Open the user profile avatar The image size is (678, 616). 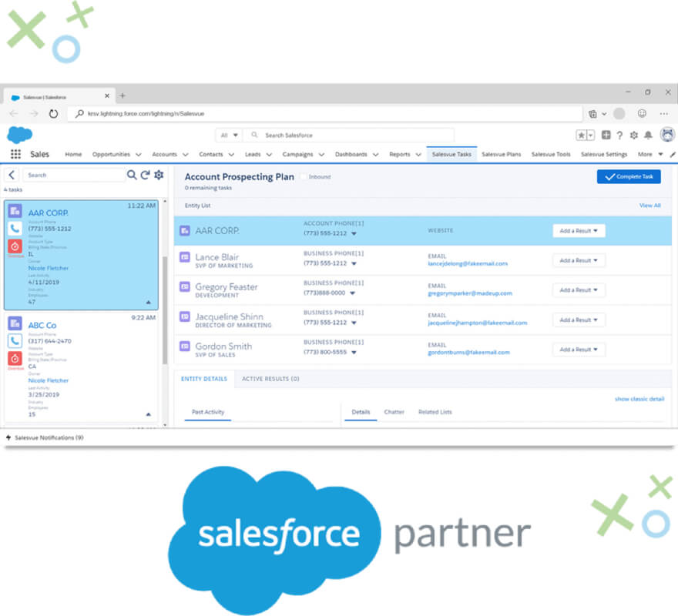click(668, 135)
